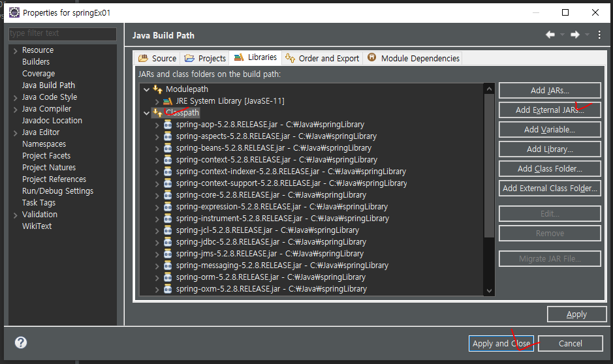Image resolution: width=613 pixels, height=364 pixels.
Task: Click the spring-jdbc jar file icon
Action: [x=168, y=242]
